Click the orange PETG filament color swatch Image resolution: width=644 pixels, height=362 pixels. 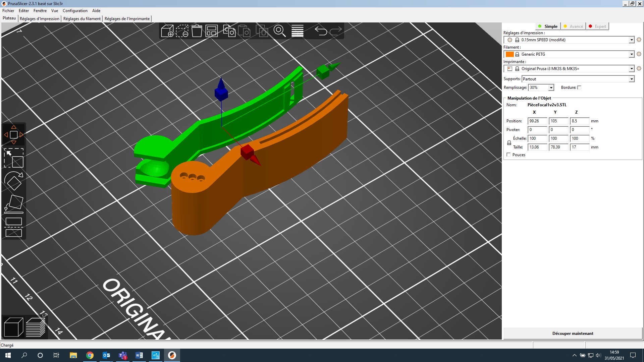click(x=510, y=54)
